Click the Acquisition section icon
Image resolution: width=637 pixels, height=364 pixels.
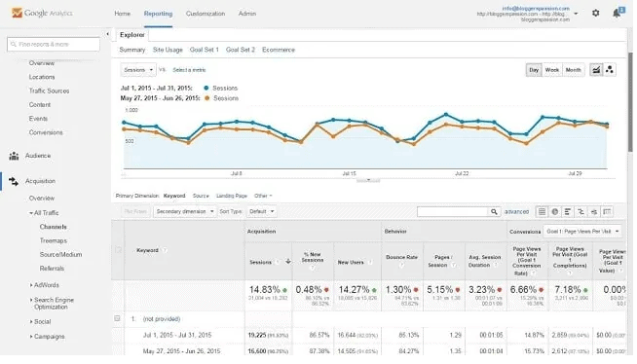[x=14, y=181]
